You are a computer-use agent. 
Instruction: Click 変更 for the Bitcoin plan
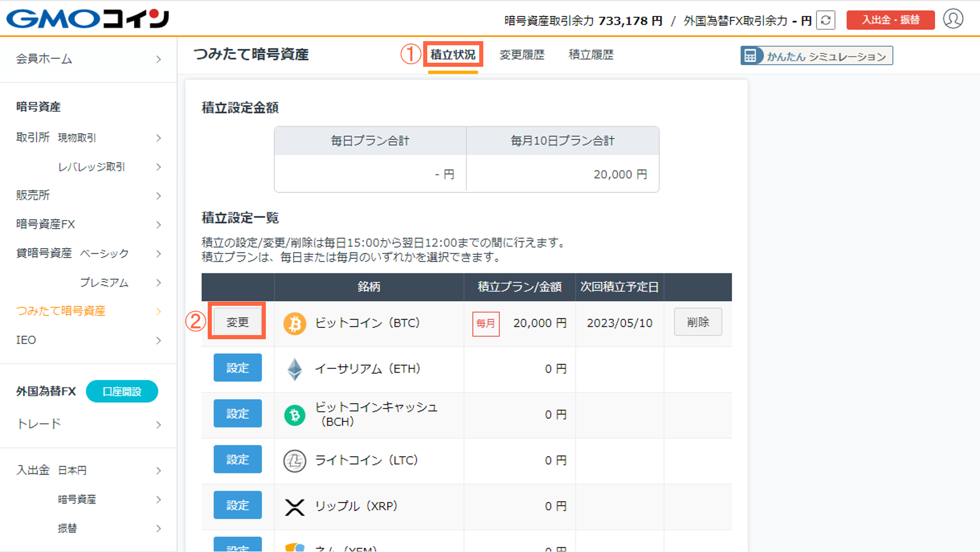[x=237, y=322]
